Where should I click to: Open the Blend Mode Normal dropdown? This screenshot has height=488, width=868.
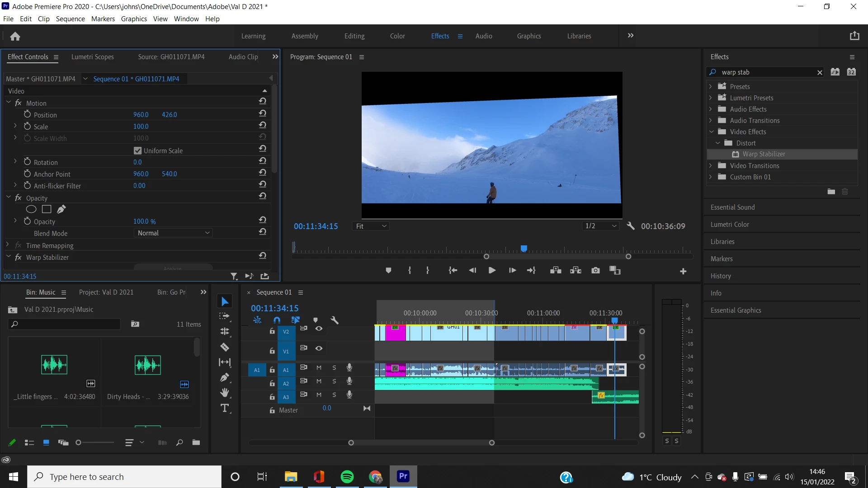[173, 233]
